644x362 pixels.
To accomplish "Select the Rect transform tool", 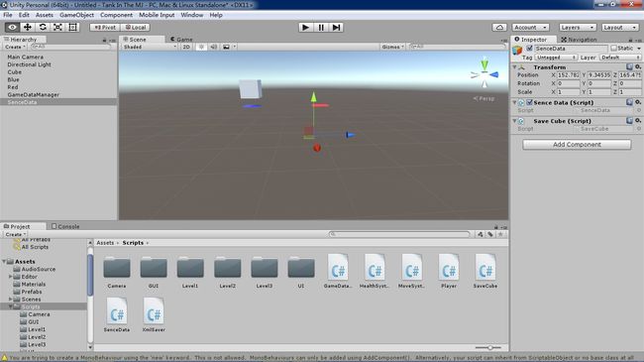I will tap(72, 27).
